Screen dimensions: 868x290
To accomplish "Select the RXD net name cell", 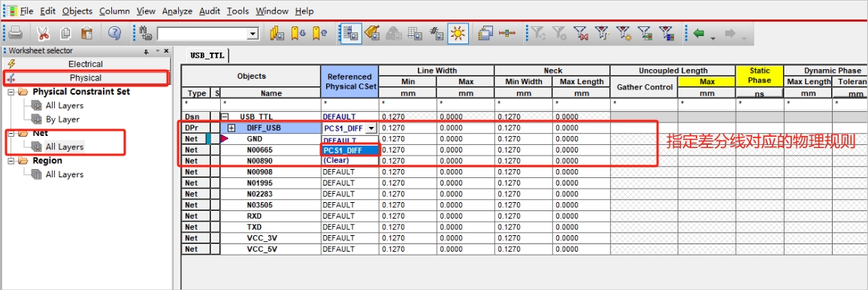I will pyautogui.click(x=271, y=216).
